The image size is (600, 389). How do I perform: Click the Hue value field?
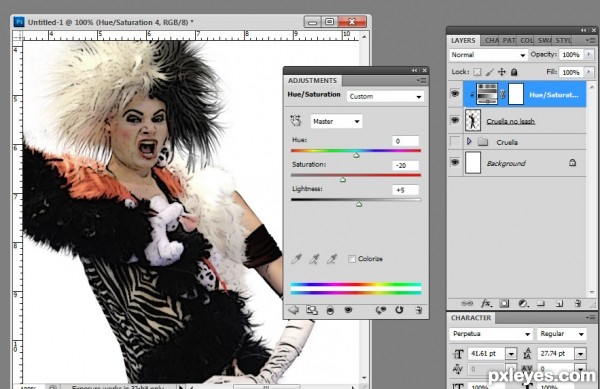(x=406, y=141)
